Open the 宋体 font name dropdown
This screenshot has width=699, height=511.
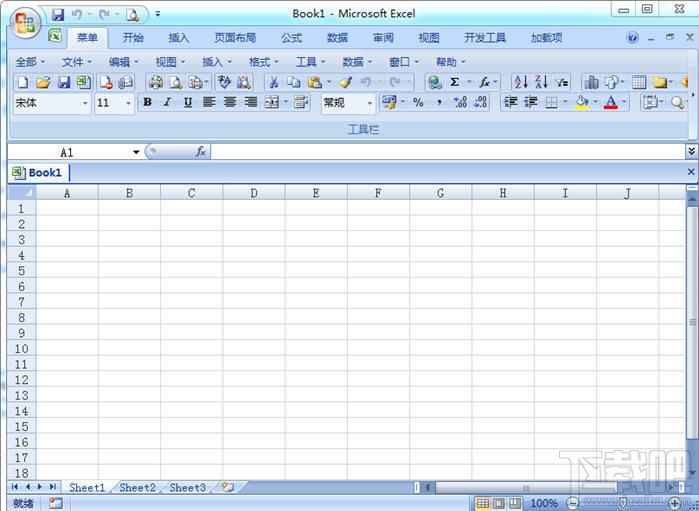click(x=85, y=103)
